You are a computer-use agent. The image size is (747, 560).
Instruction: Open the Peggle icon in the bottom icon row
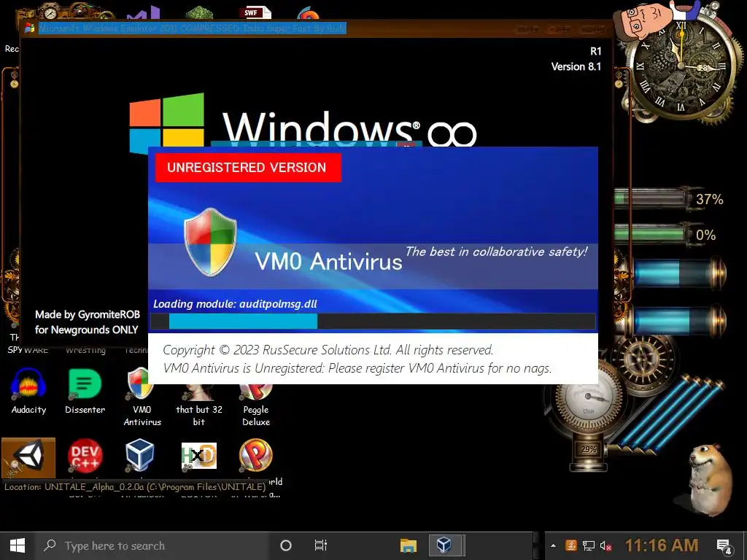click(x=256, y=456)
